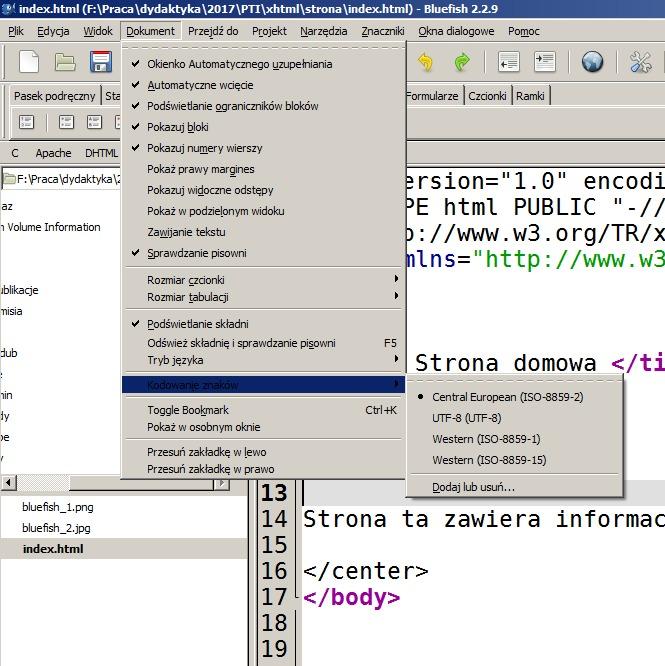Click the Open file folder icon

65,62
